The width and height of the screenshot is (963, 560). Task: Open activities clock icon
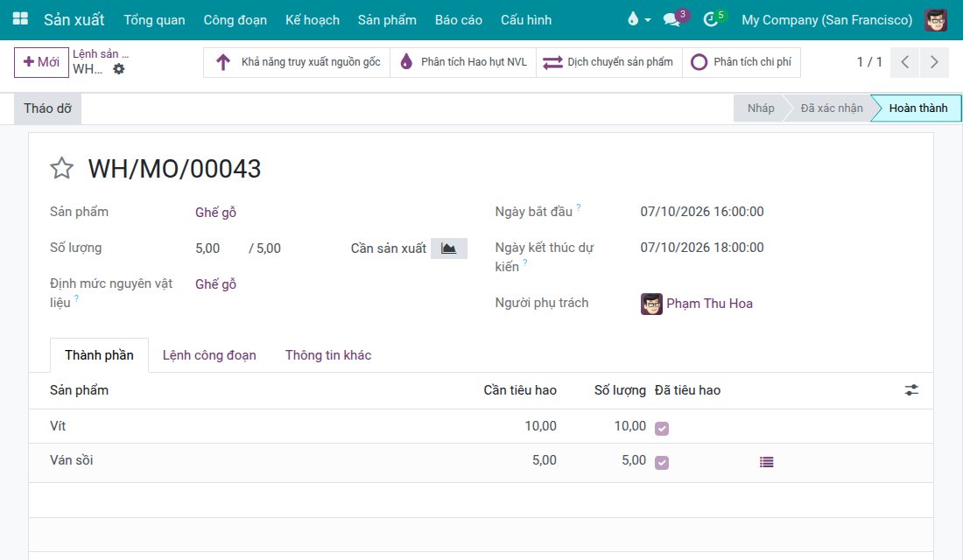point(711,19)
